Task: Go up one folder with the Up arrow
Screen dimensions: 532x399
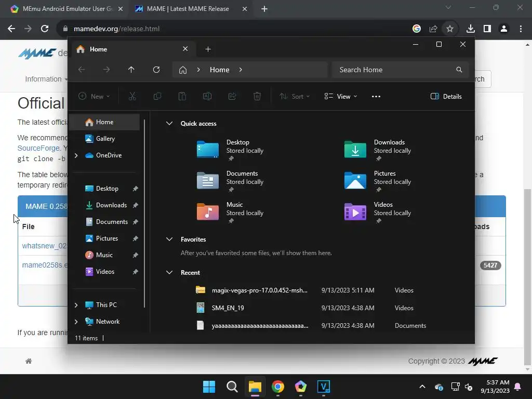Action: click(131, 70)
